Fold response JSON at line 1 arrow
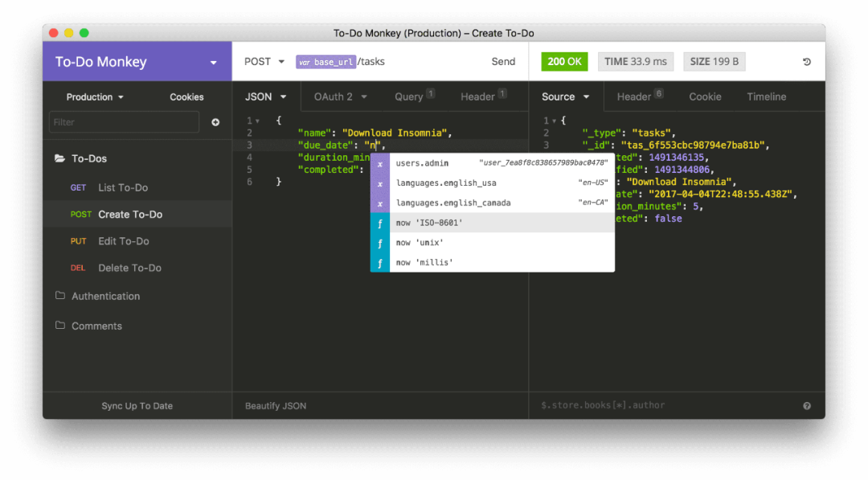Viewport: 868px width, 480px height. (x=554, y=121)
